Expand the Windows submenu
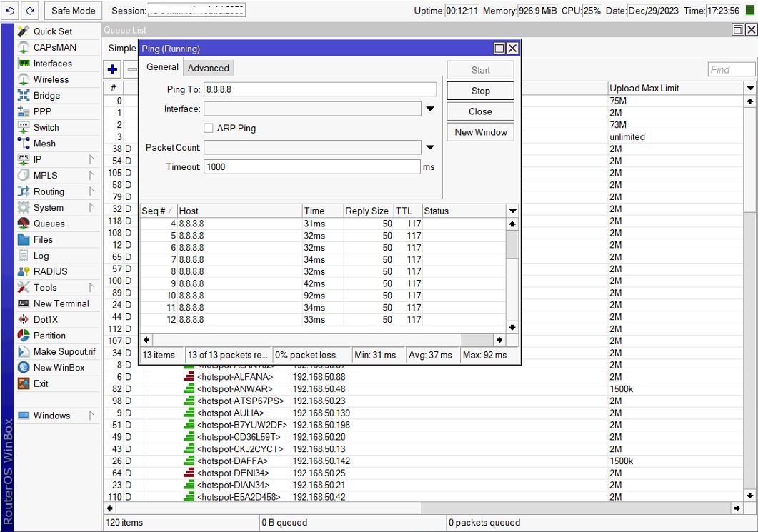The height and width of the screenshot is (532, 758). tap(58, 416)
